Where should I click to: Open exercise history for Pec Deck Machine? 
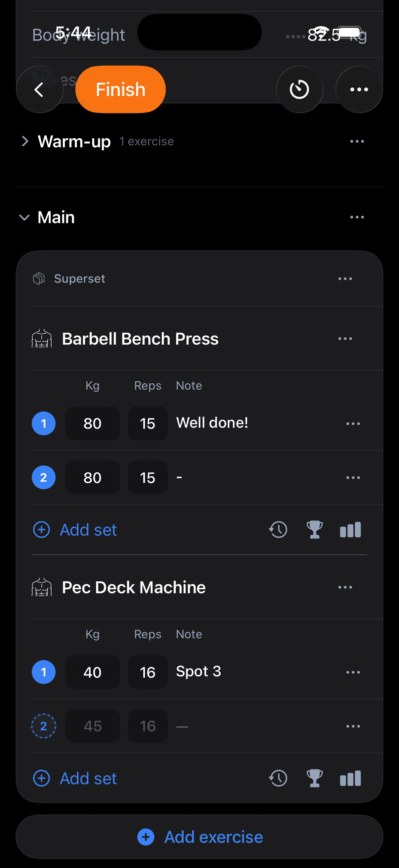(x=278, y=778)
